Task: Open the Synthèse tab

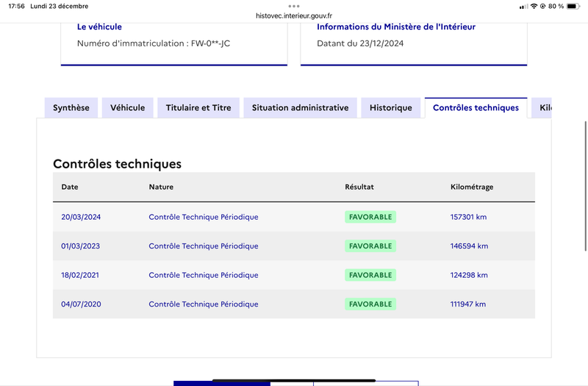Action: click(x=71, y=107)
